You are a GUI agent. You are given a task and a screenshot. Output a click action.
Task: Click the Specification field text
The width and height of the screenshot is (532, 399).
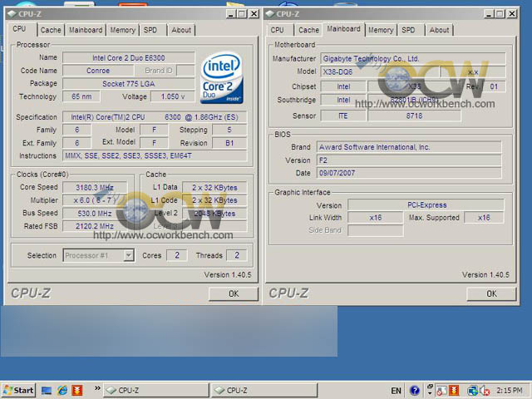(x=155, y=117)
